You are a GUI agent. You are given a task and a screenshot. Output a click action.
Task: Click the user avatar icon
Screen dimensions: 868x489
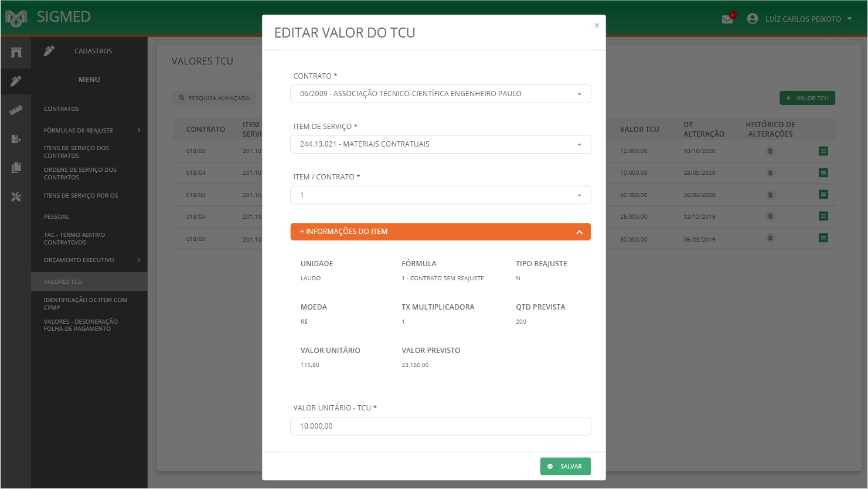(753, 19)
